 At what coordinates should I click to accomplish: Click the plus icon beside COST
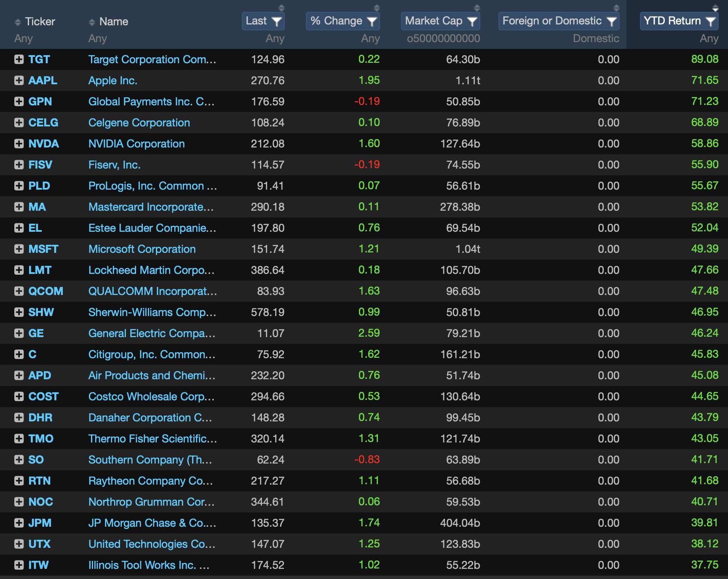coord(19,397)
